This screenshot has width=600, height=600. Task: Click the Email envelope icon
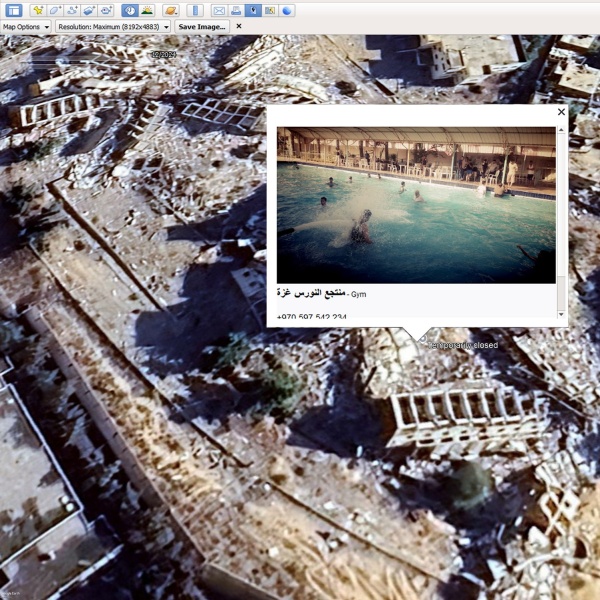tap(219, 10)
